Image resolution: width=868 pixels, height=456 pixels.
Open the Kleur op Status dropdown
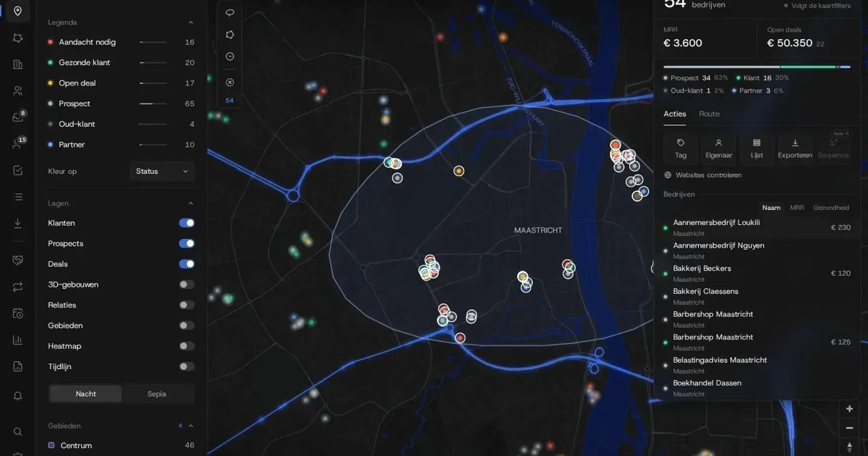point(162,172)
